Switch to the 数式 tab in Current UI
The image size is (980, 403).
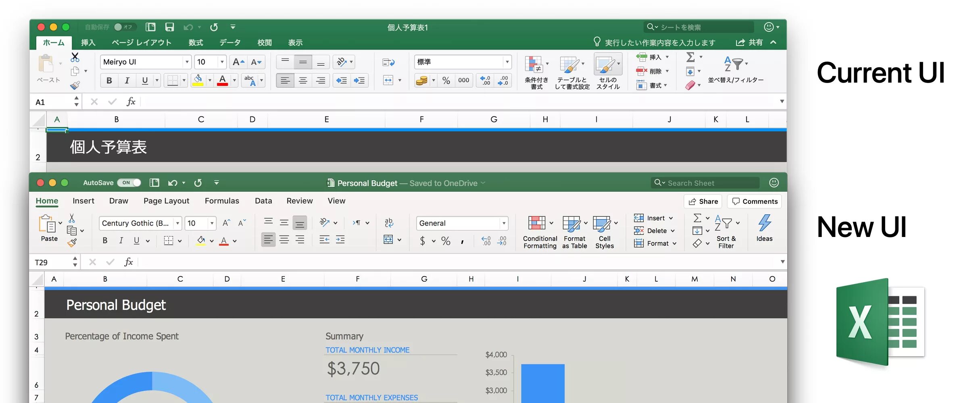click(x=196, y=43)
